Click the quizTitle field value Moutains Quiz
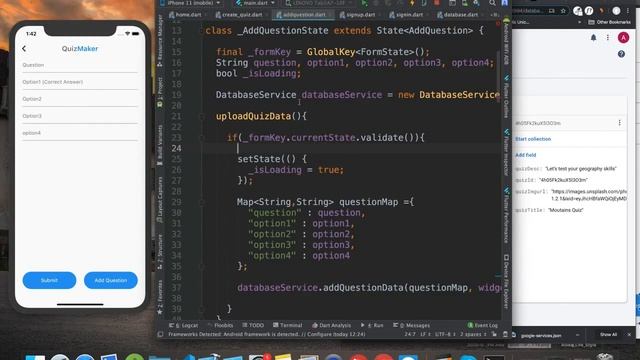The width and height of the screenshot is (640, 360). click(566, 210)
